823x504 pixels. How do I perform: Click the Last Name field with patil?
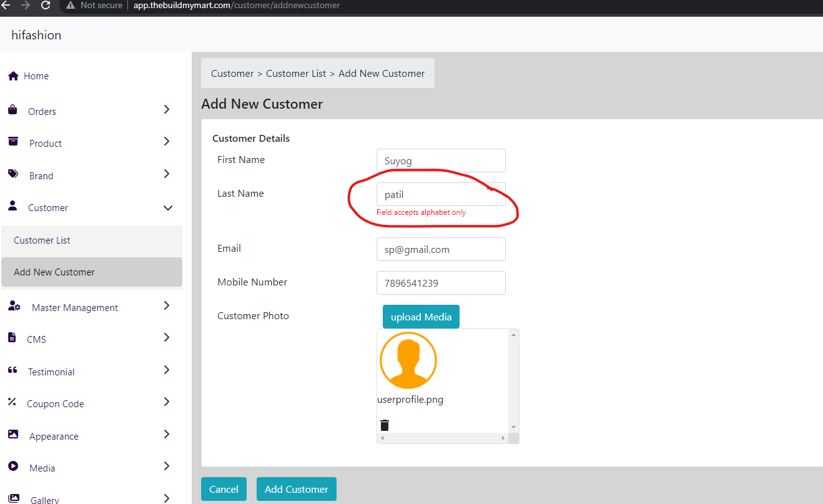441,194
